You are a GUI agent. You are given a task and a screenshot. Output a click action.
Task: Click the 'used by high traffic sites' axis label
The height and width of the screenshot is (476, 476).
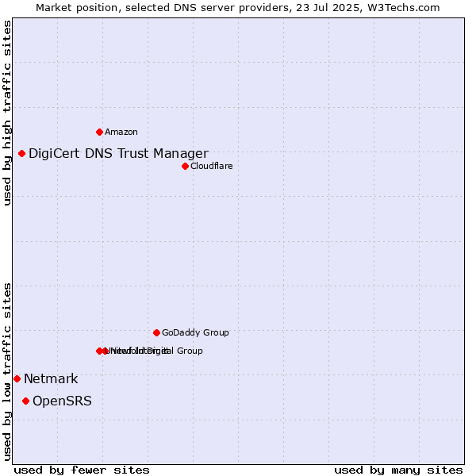click(x=7, y=113)
